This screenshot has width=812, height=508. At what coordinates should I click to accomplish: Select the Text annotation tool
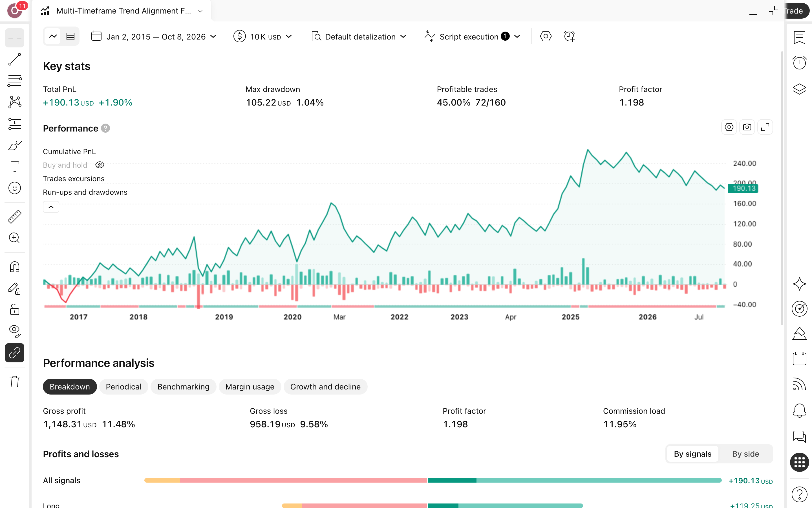click(x=15, y=167)
